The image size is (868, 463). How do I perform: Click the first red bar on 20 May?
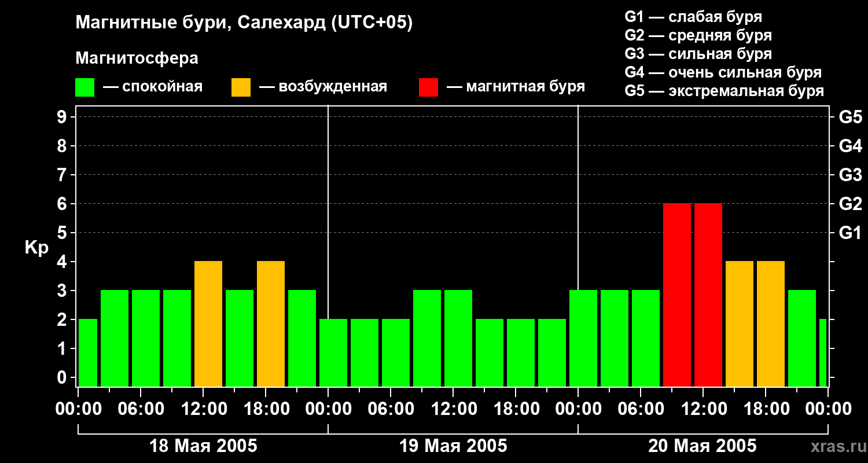click(676, 295)
